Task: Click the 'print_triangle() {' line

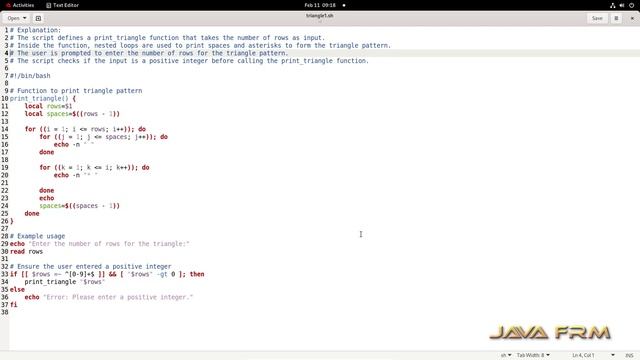Action: [43, 98]
